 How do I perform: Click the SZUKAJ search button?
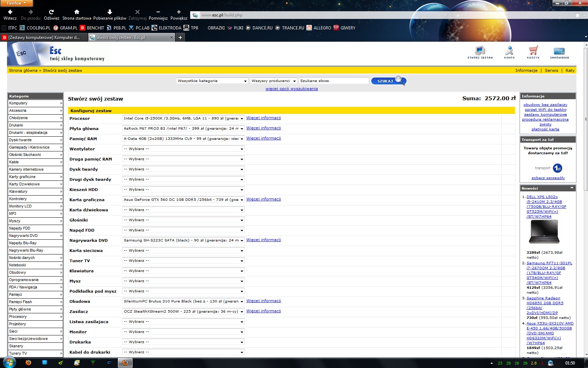coord(388,81)
